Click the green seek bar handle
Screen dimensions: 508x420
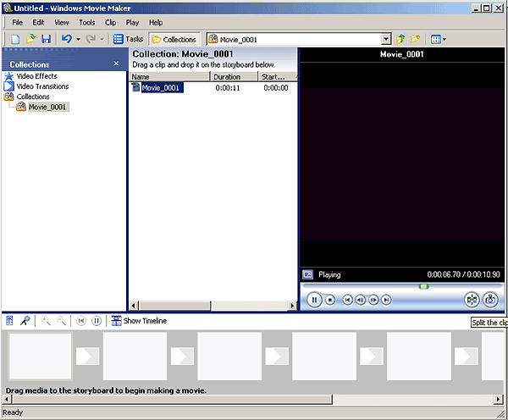click(x=424, y=286)
